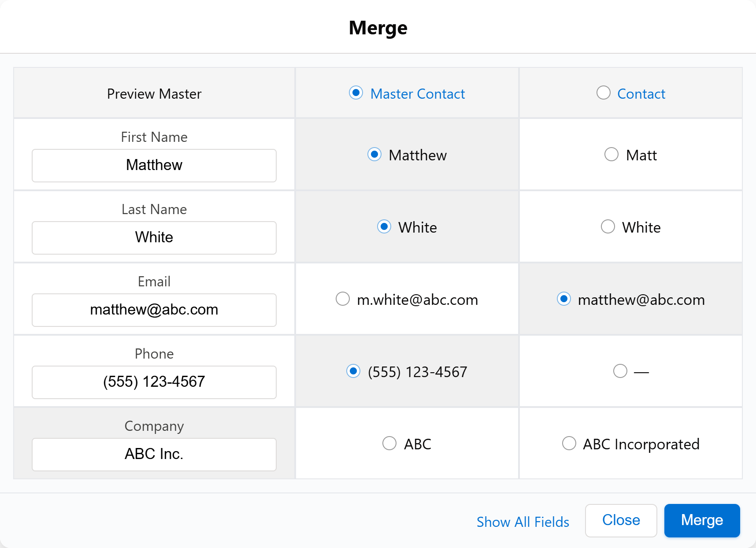Screen dimensions: 756x548
Task: Choose "Matt" as the first name
Action: coord(611,155)
